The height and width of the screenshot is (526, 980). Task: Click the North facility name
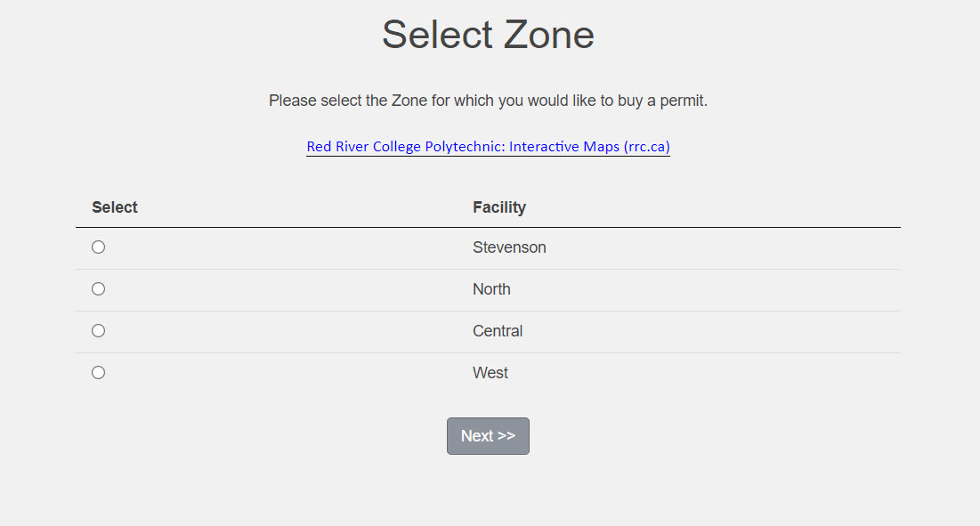[491, 289]
